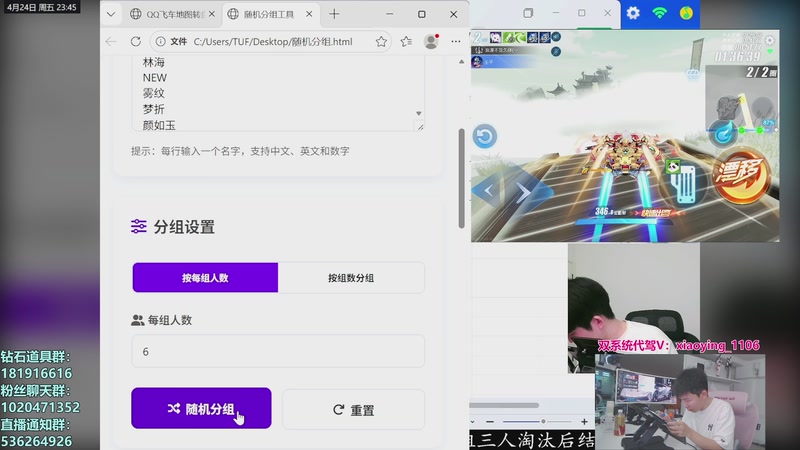Viewport: 800px width, 450px height.
Task: Click the file info icon in address bar
Action: click(x=160, y=41)
